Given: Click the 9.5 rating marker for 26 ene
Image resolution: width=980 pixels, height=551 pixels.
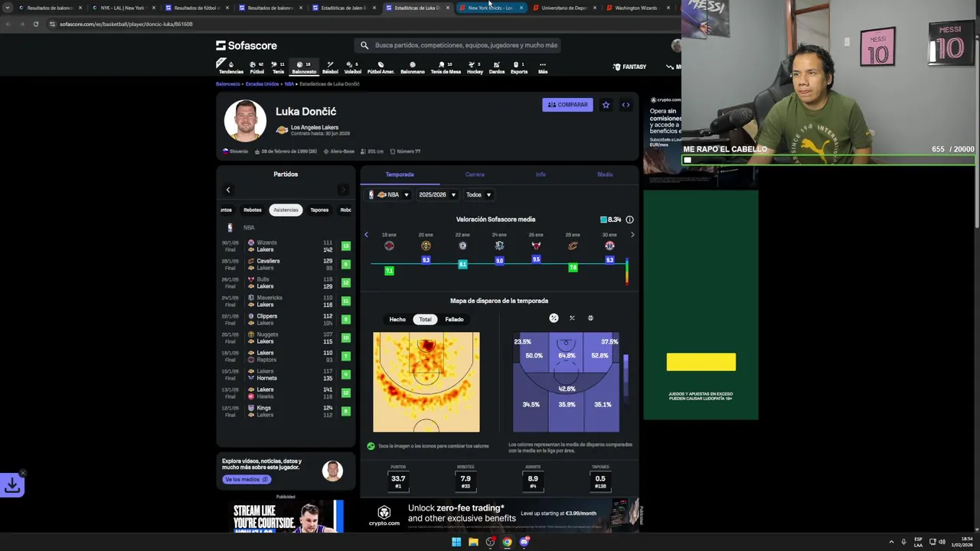Looking at the screenshot, I should (x=536, y=259).
